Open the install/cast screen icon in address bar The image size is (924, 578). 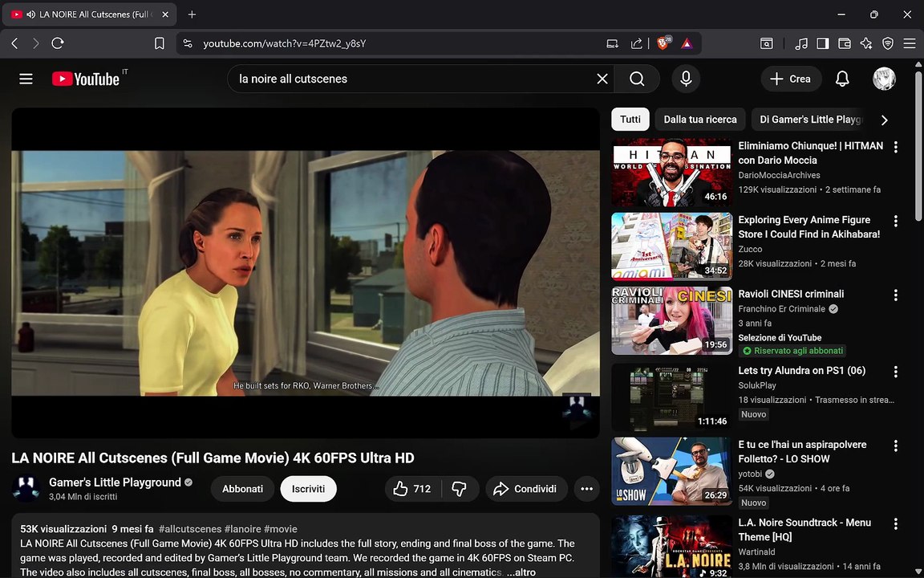pyautogui.click(x=612, y=43)
